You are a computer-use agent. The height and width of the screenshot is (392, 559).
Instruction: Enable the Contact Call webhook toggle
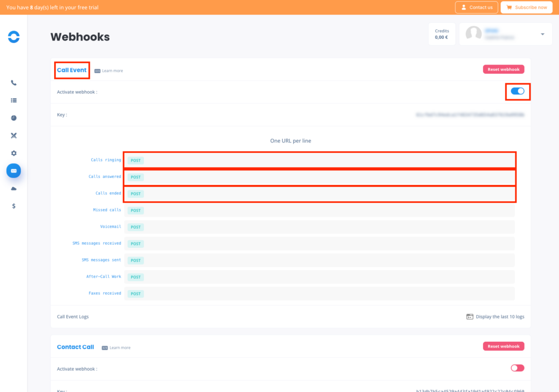518,368
